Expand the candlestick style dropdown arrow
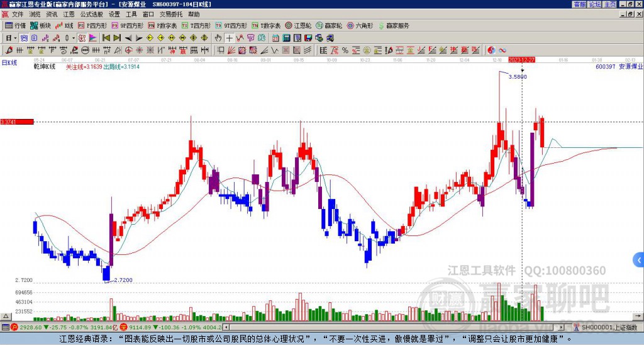644x345 pixels. (x=74, y=38)
